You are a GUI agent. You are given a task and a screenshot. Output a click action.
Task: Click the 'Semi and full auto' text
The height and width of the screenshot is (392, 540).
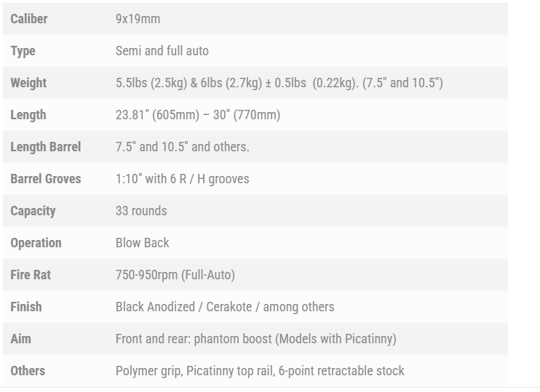click(162, 51)
